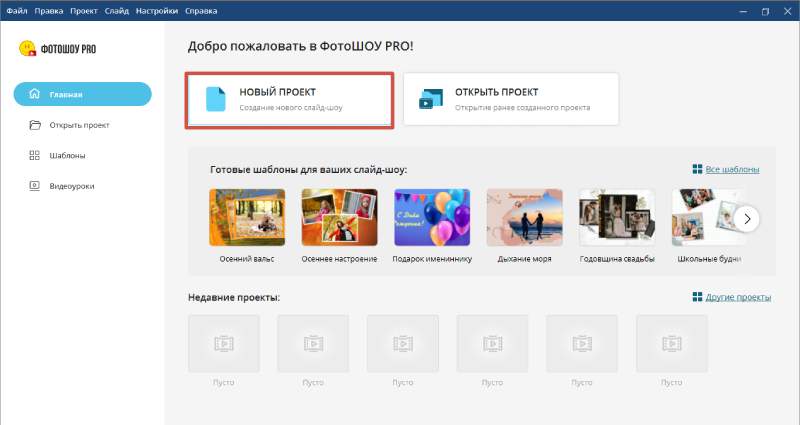Click the media icon of Открыть проект card
The image size is (800, 425).
pos(431,99)
